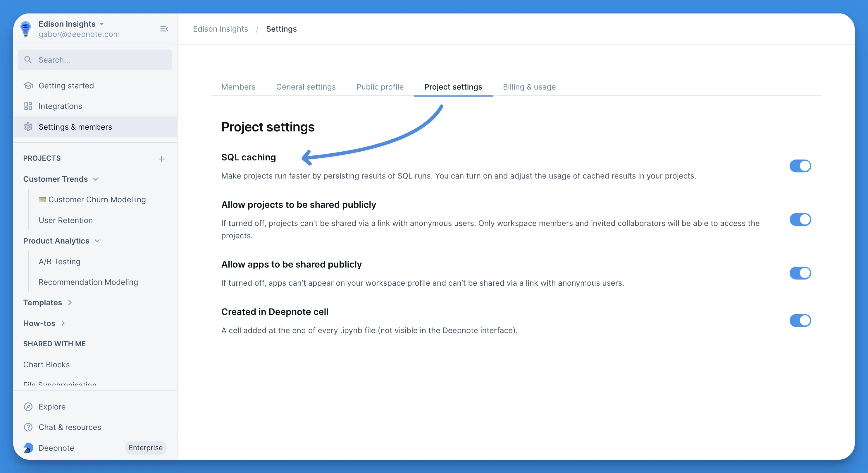
Task: Open the General settings tab
Action: click(306, 87)
